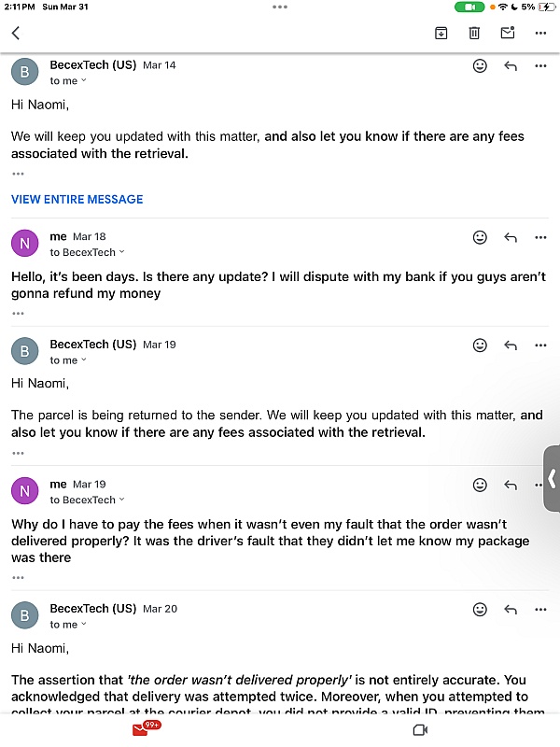Open top toolbar more options menu

click(540, 33)
